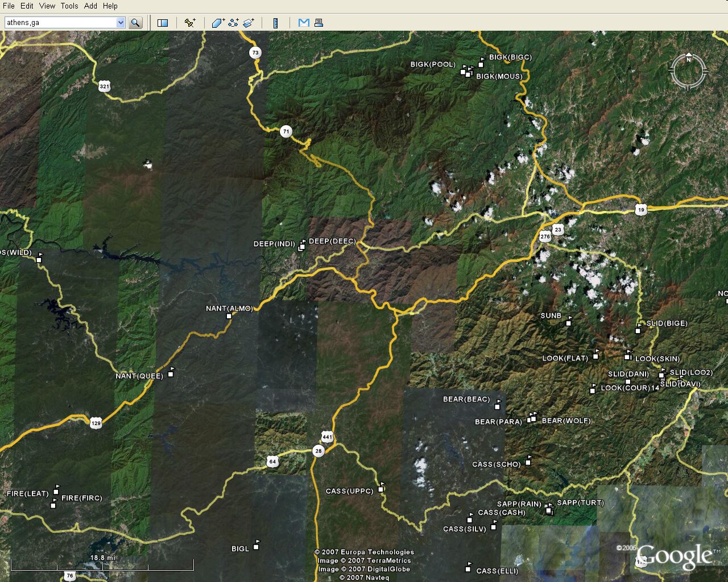Click the north indicator on the compass
Screen dimensions: 728x582
[x=688, y=59]
